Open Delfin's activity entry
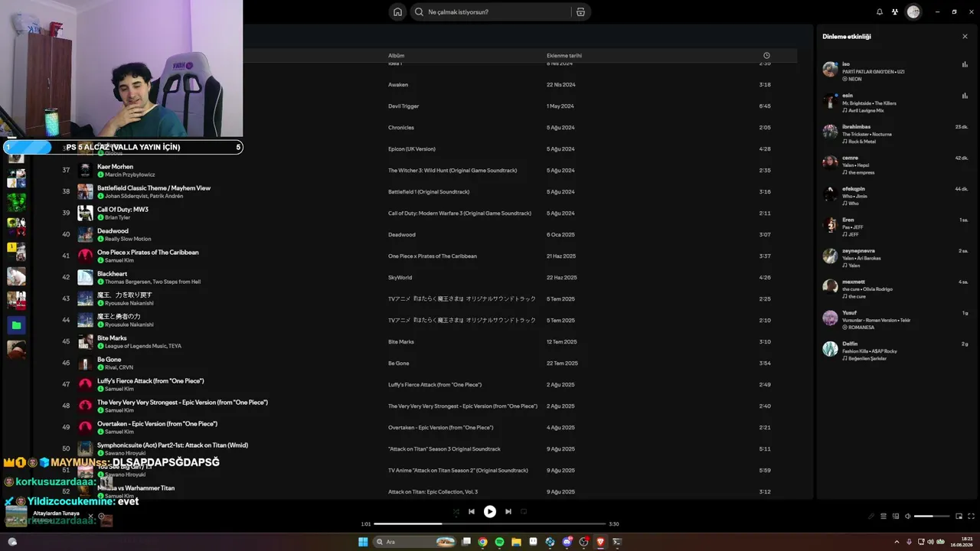Viewport: 980px width, 551px height. pyautogui.click(x=895, y=351)
